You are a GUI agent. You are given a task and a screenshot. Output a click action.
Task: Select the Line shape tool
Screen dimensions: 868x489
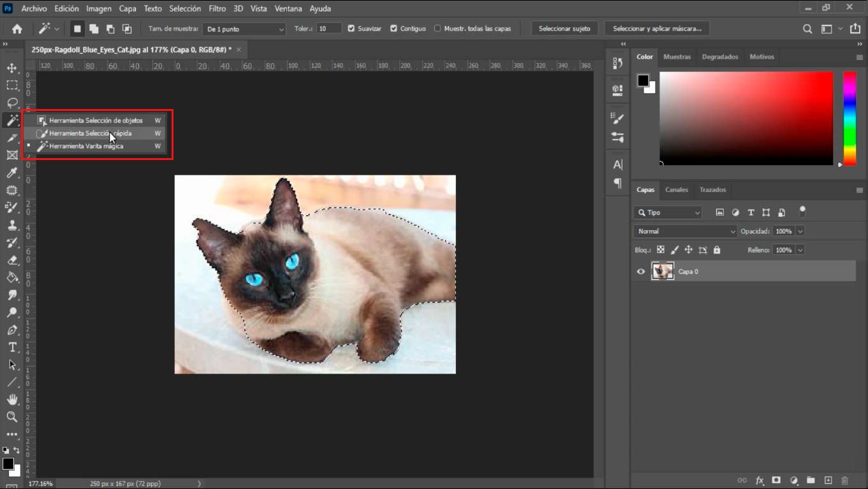click(x=12, y=382)
